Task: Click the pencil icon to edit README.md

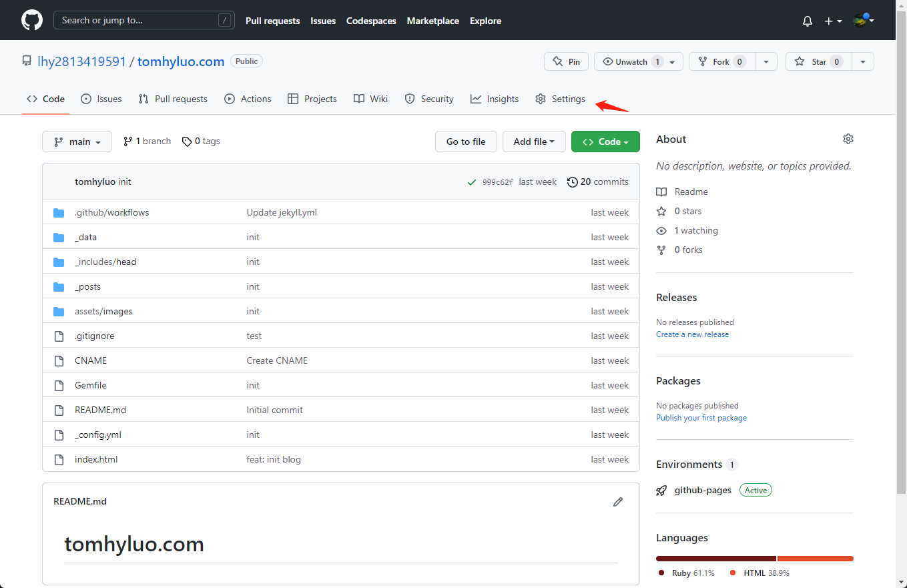Action: pos(618,501)
